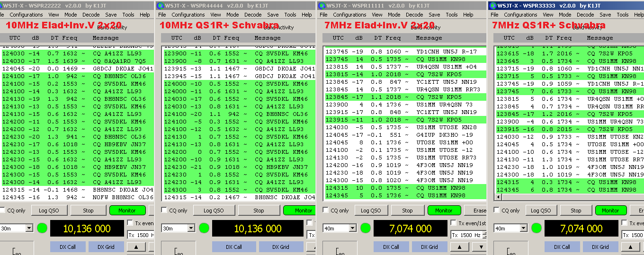Click the DX Grid label in WSPR44444
The image size is (644, 255).
pos(281,246)
